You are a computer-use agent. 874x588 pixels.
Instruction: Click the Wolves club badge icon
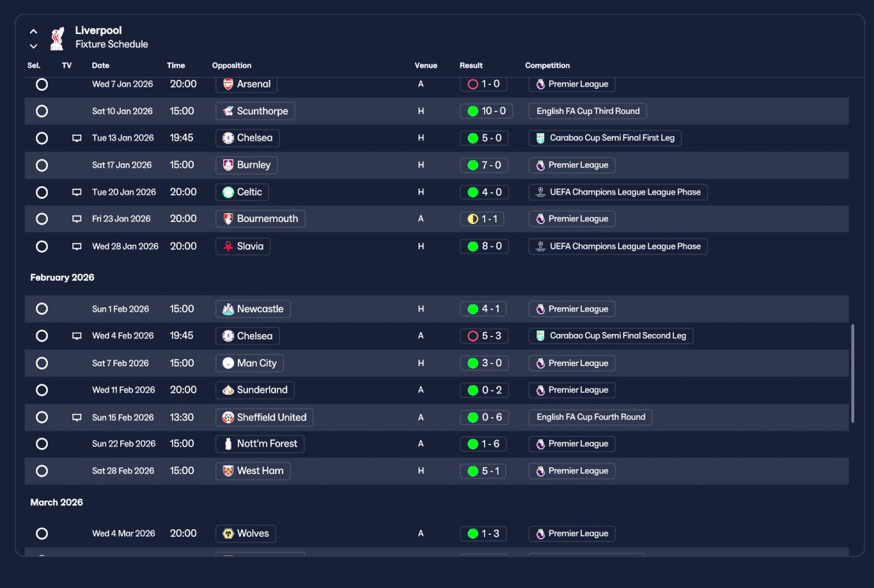(x=228, y=533)
